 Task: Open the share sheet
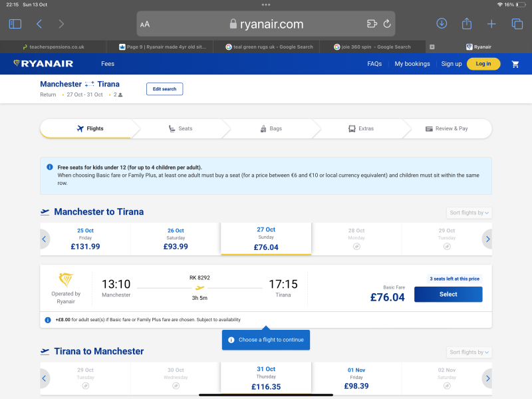click(466, 23)
